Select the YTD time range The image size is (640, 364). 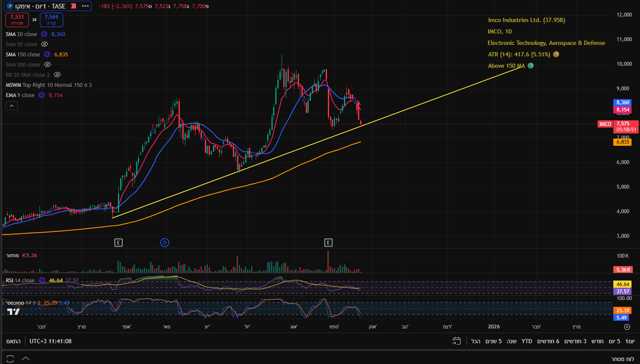[527, 341]
